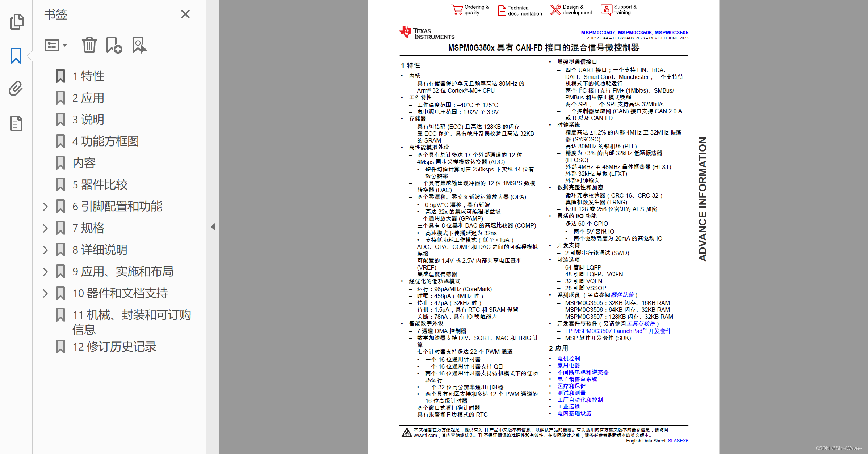
Task: Open the page thumbnails panel icon
Action: [17, 22]
